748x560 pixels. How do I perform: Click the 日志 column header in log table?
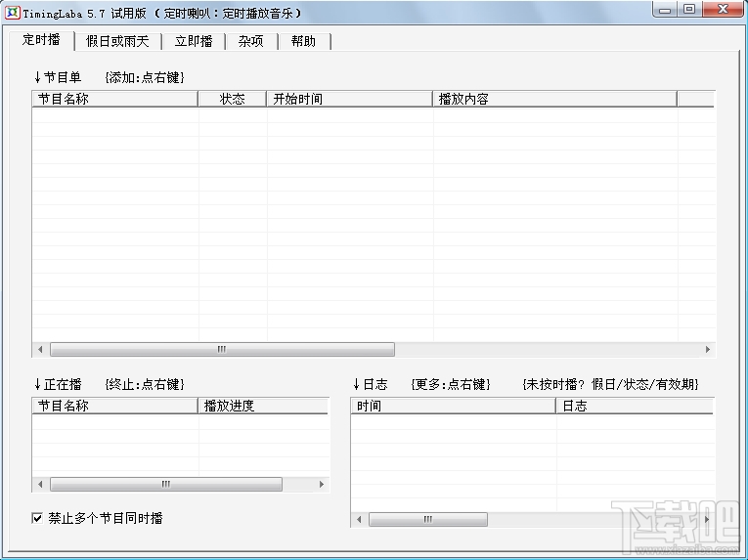pos(635,406)
